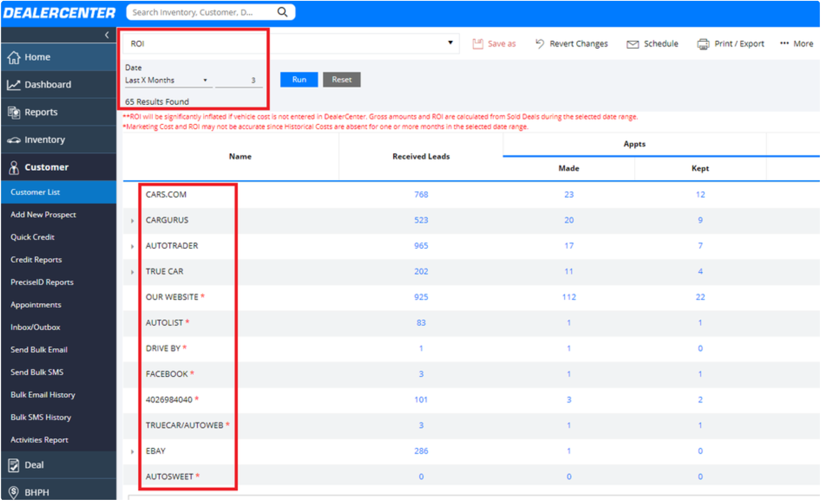Click the BHPH dollar pin icon
Screen dimensions: 824x504
[14, 492]
